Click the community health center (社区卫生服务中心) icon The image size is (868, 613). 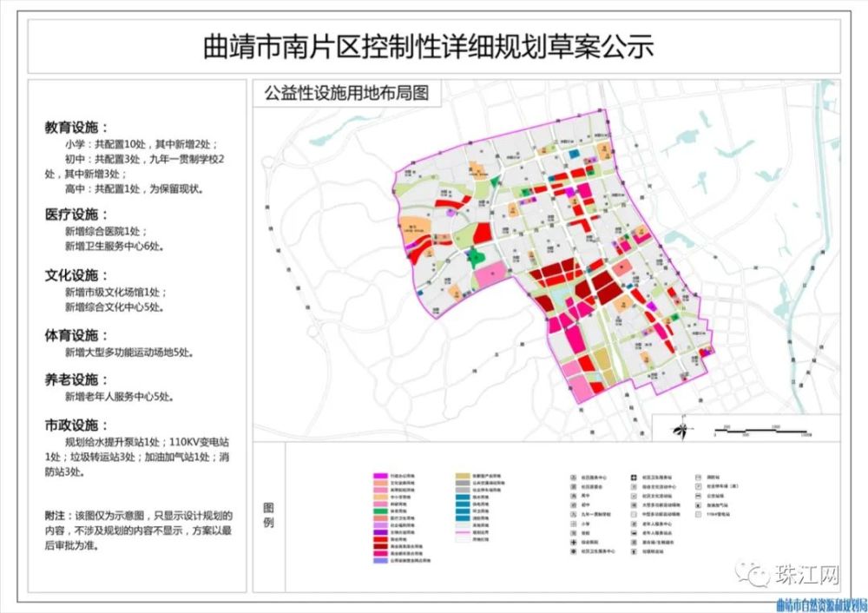(574, 550)
